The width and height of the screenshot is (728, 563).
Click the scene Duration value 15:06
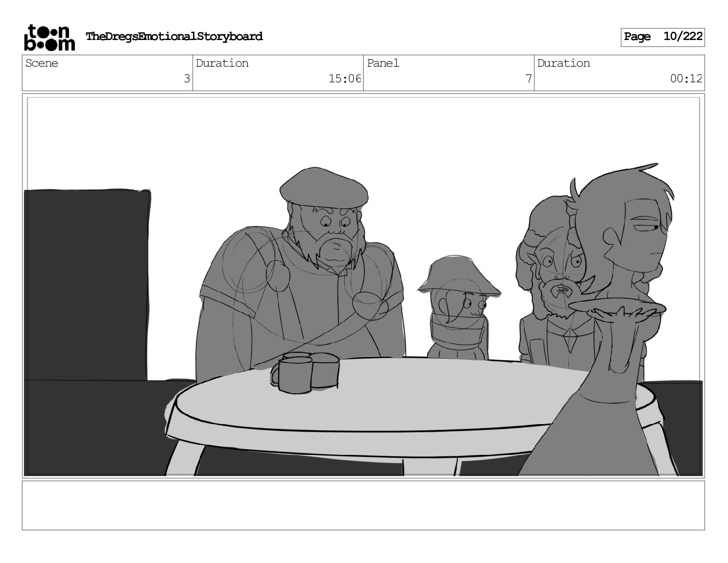(345, 79)
